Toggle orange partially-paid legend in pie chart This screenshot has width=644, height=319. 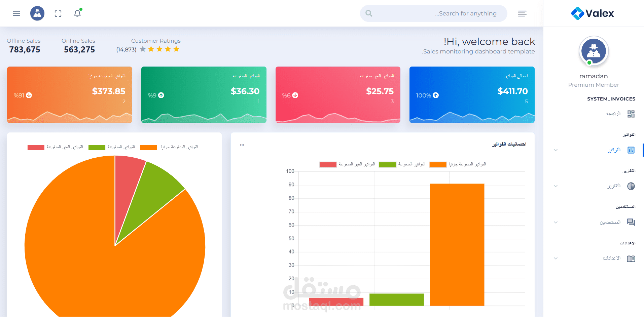[x=169, y=147]
